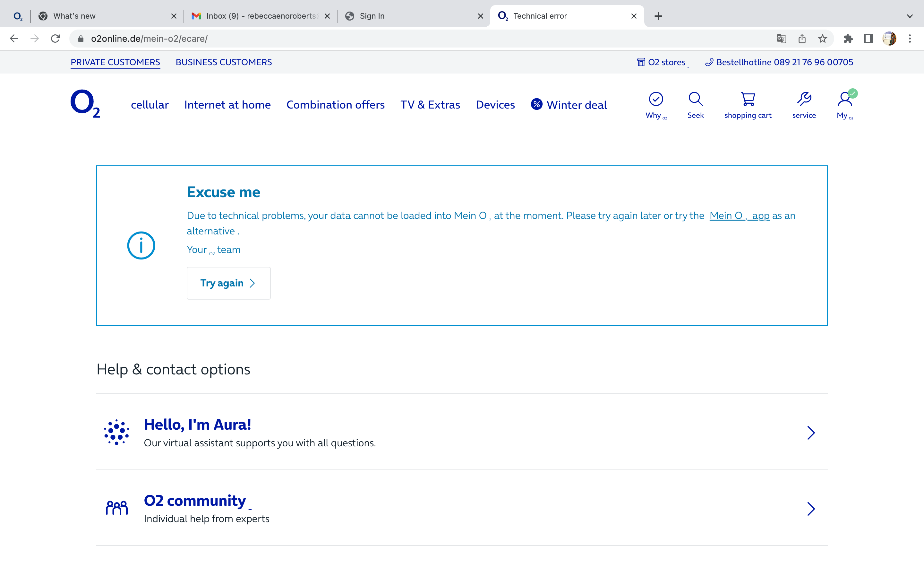Bookmark the page with the star icon
924x578 pixels.
click(822, 39)
